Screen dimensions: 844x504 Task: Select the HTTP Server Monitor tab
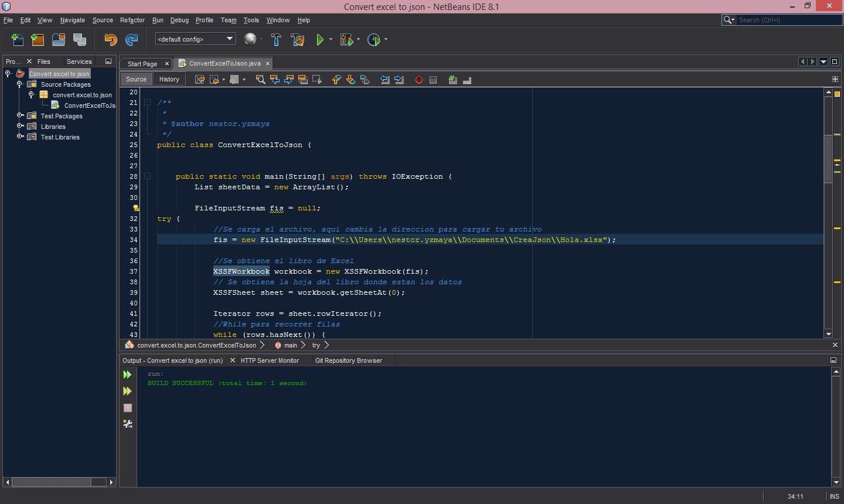tap(270, 360)
